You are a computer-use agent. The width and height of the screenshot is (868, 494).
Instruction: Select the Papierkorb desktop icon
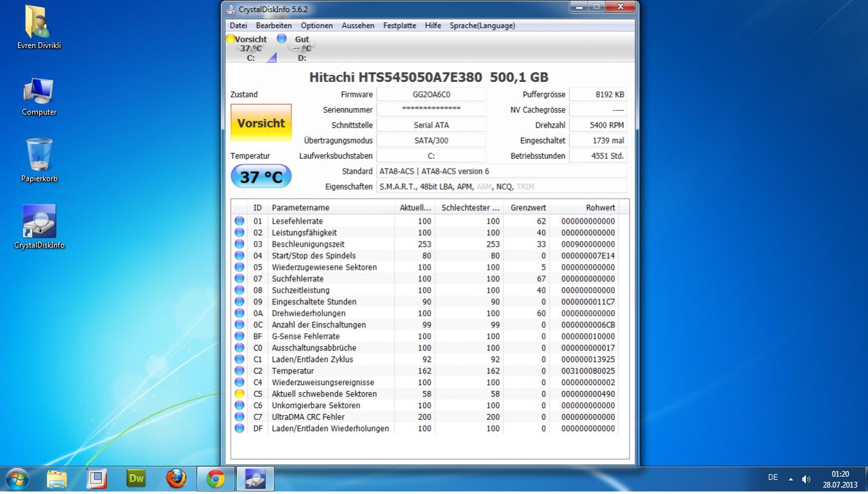point(39,160)
